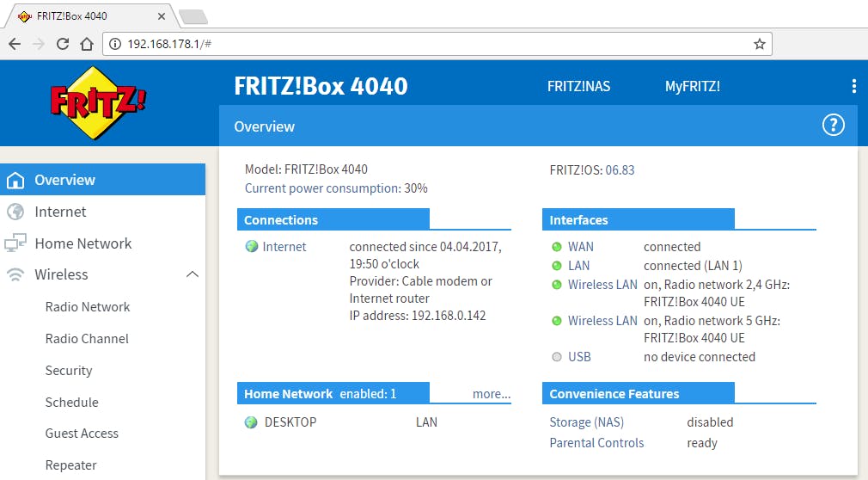Click the Home Network computers icon
The image size is (868, 480).
(x=15, y=243)
